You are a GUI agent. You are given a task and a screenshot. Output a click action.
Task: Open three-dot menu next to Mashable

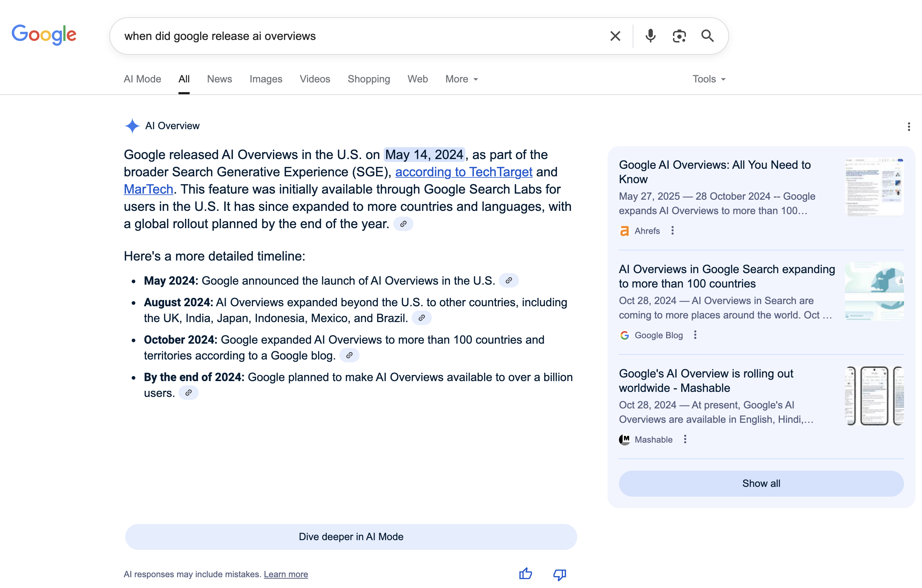click(x=685, y=439)
